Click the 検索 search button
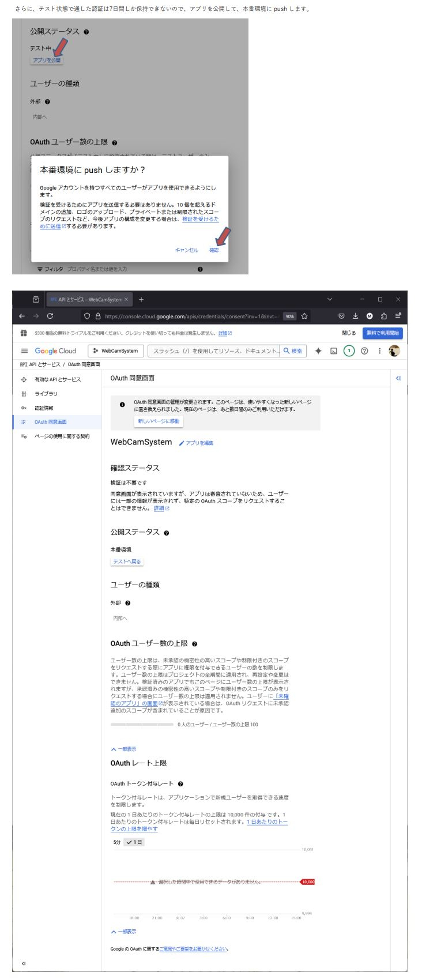This screenshot has width=422, height=980. pos(293,351)
